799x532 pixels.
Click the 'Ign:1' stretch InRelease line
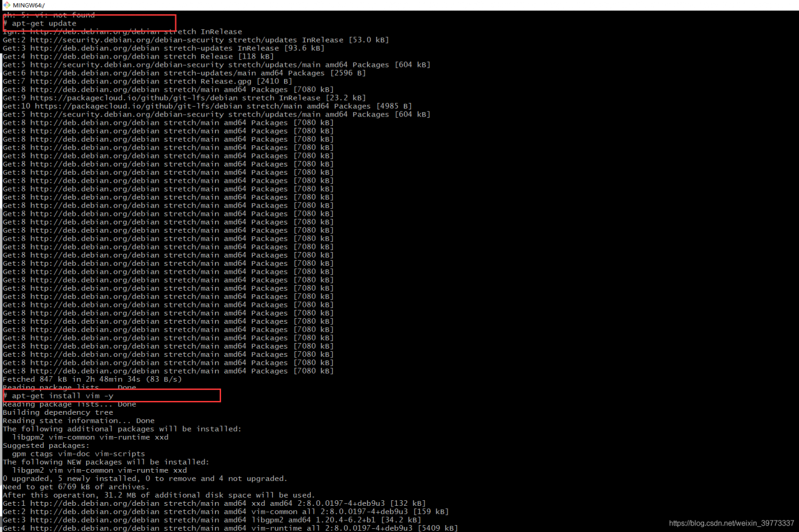(122, 31)
